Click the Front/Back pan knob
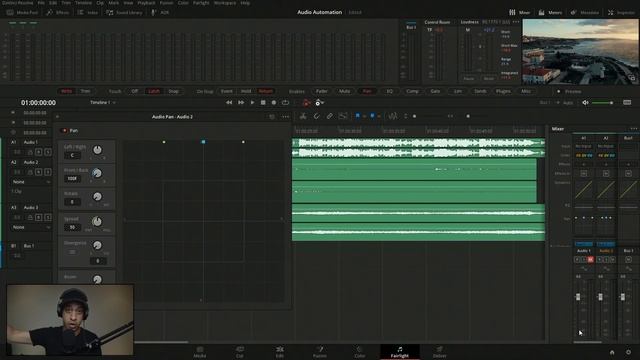 (x=97, y=173)
